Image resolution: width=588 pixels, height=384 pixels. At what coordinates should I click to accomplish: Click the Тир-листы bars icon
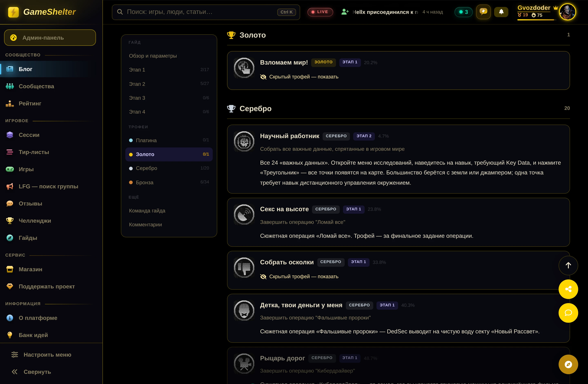(10, 152)
